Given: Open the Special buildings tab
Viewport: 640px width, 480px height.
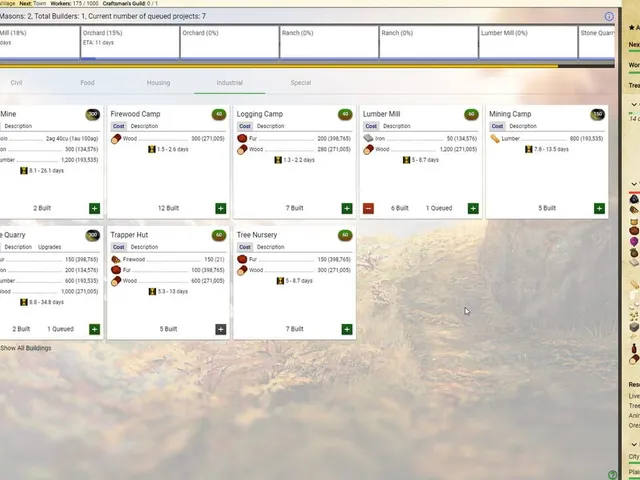Looking at the screenshot, I should [301, 83].
